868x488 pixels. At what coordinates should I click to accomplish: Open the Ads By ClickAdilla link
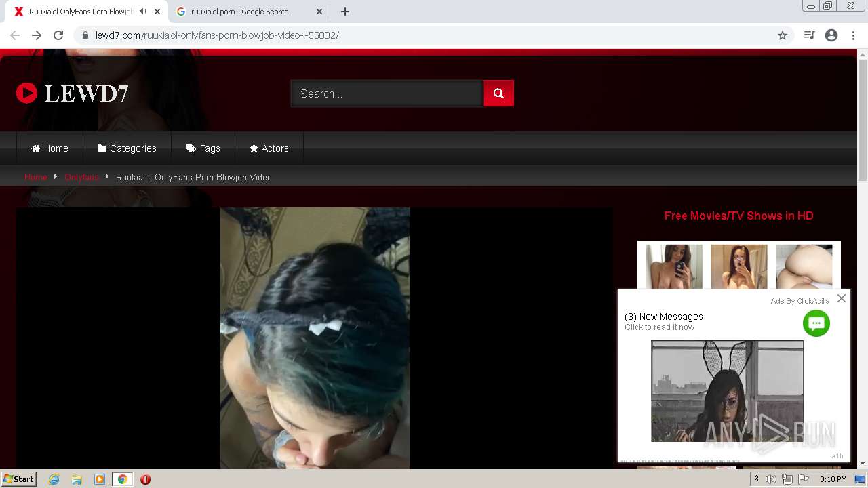800,301
